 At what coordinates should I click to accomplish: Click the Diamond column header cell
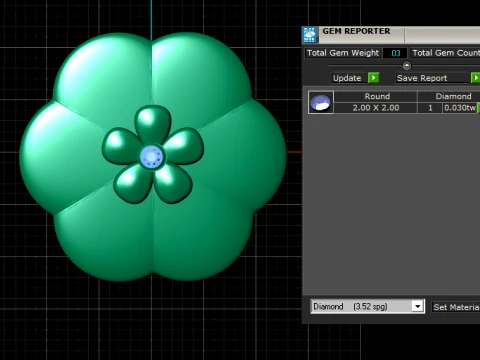tap(449, 96)
